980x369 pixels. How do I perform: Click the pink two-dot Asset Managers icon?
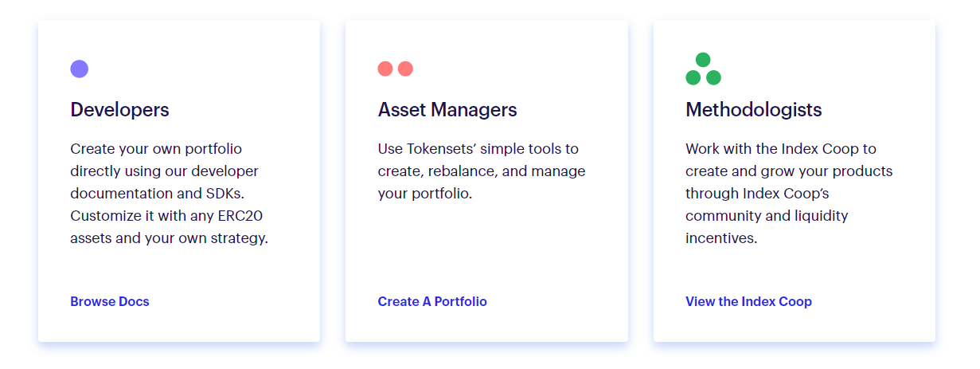(x=395, y=69)
